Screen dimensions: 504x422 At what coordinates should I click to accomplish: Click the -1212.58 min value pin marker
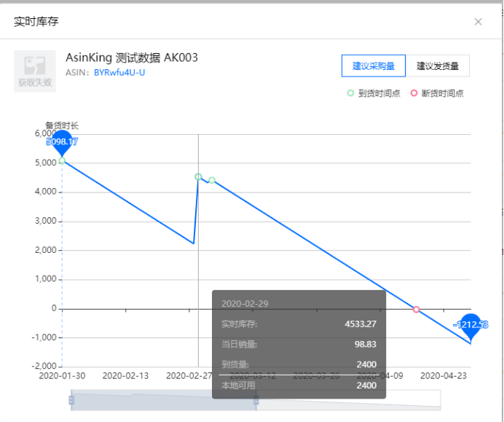(x=471, y=326)
